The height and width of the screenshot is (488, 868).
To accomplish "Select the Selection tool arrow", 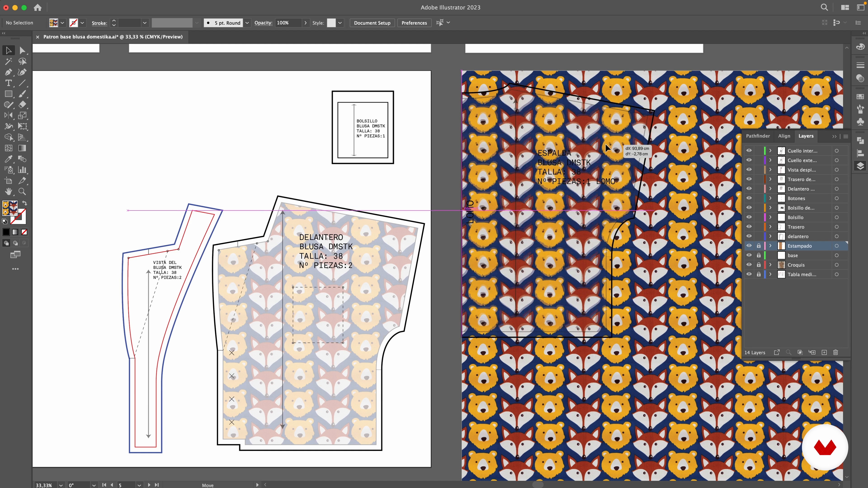I will click(8, 51).
